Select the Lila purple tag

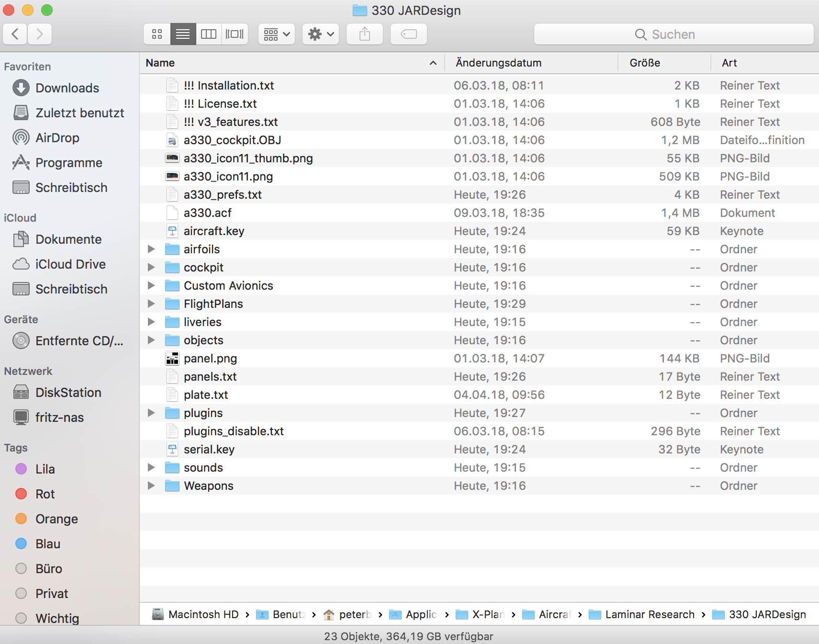35,469
